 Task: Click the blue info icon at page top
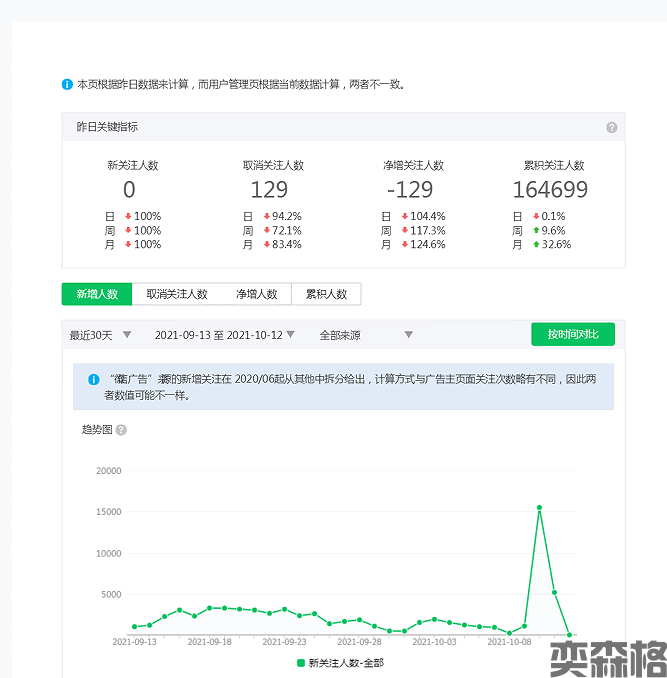point(67,84)
